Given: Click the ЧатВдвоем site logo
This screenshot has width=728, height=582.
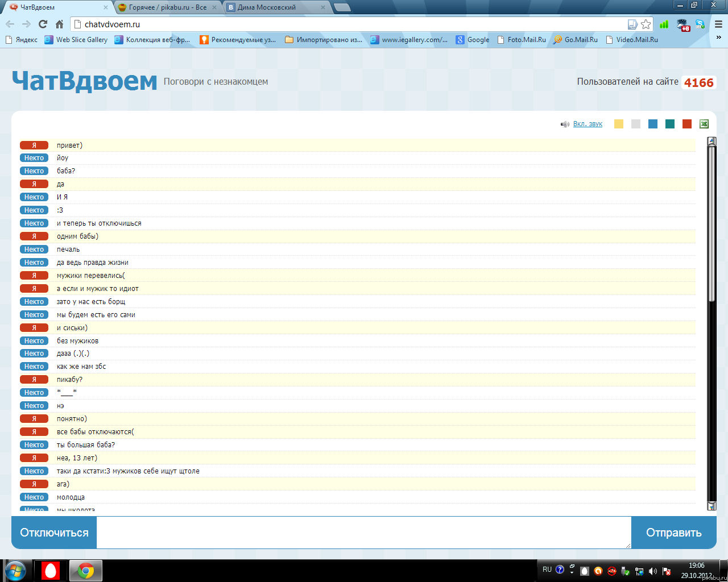Looking at the screenshot, I should [84, 81].
